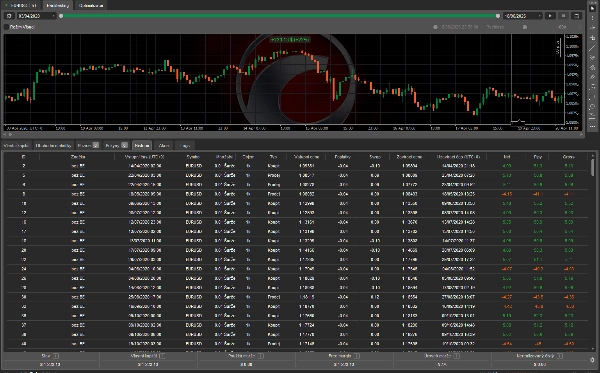The width and height of the screenshot is (600, 373).
Task: Open the backtest end date dropdown
Action: coord(523,16)
